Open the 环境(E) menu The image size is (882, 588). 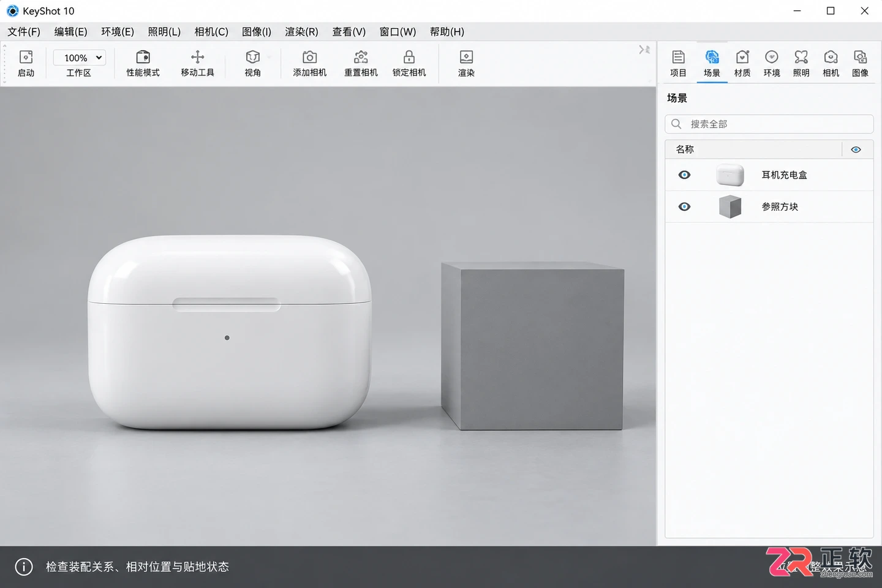tap(118, 32)
